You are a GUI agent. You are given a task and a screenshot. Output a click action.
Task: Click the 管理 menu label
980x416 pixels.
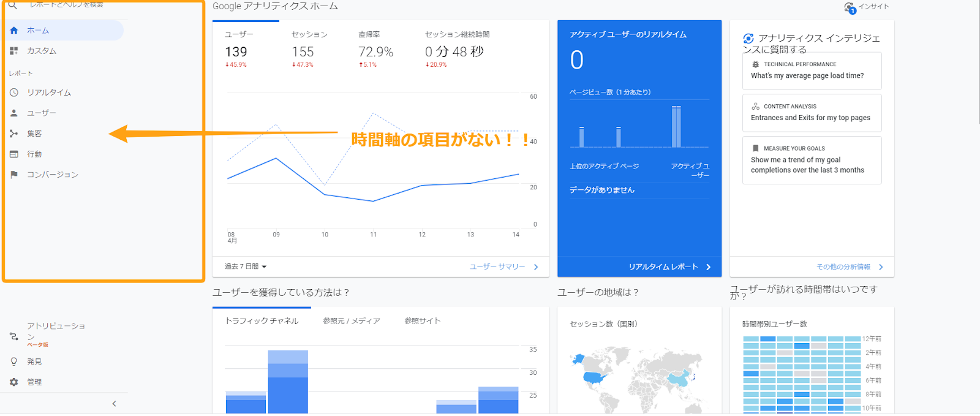34,382
